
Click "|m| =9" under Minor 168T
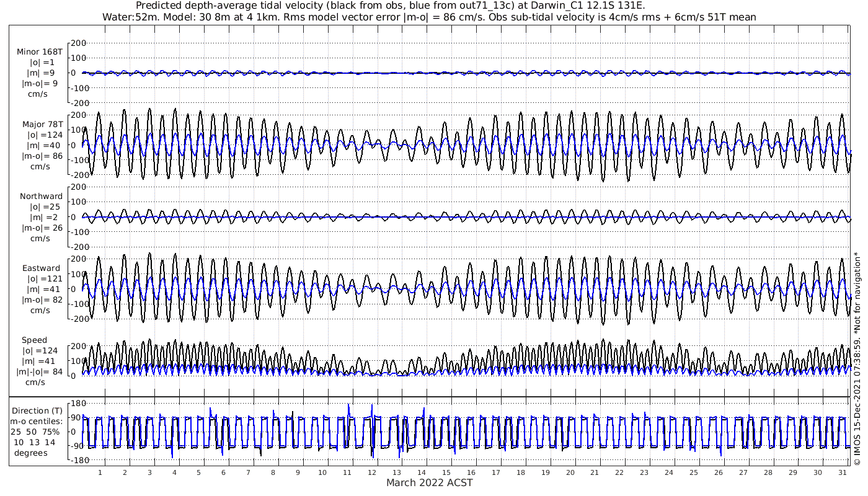40,73
